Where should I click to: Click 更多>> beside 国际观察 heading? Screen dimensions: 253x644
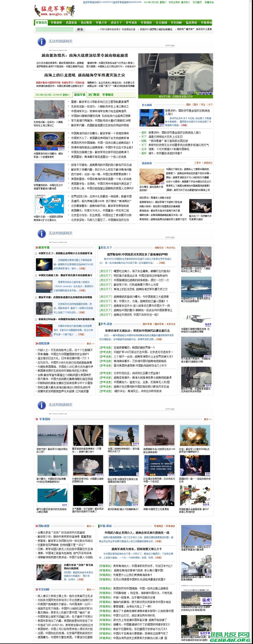click(90, 526)
